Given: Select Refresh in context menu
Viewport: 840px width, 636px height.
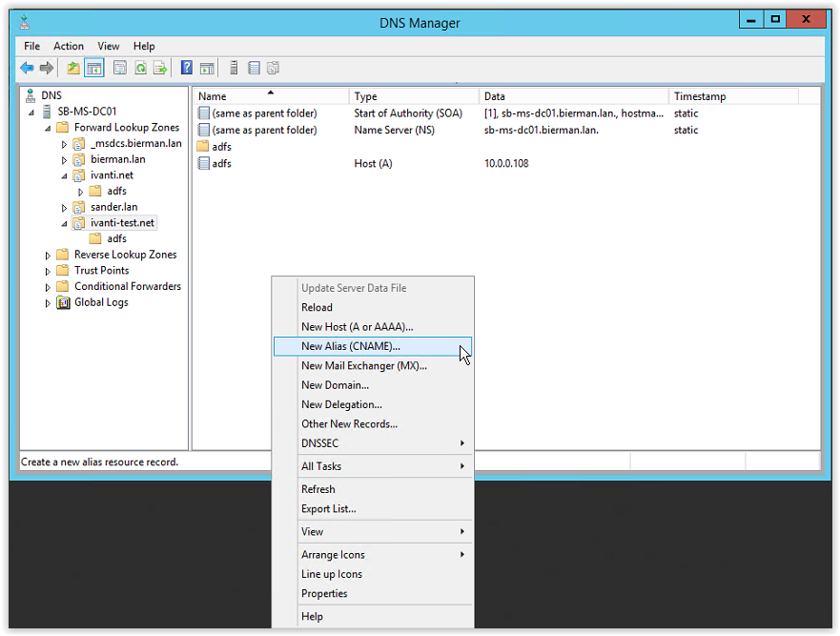Looking at the screenshot, I should [x=372, y=489].
